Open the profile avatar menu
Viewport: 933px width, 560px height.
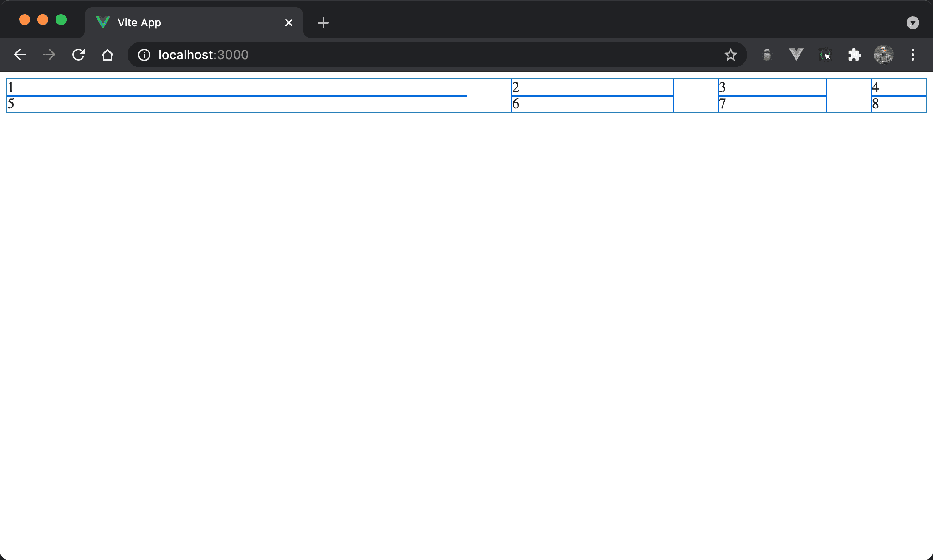click(x=883, y=55)
